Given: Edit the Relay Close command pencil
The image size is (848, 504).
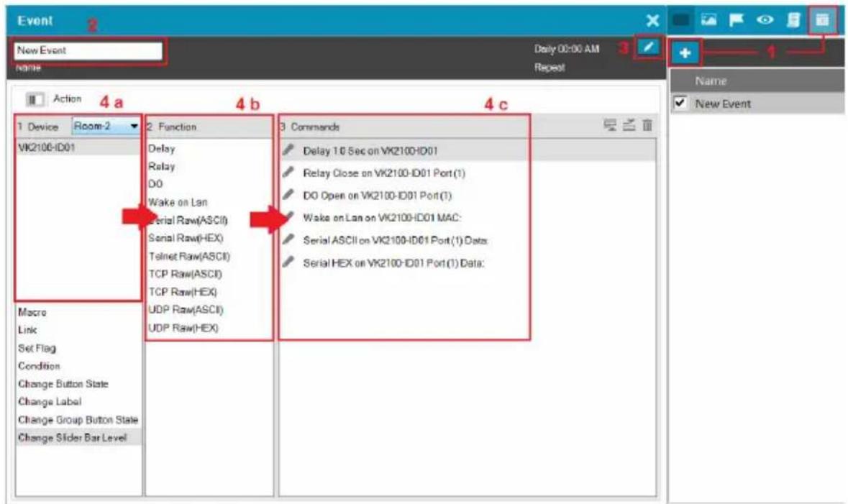Looking at the screenshot, I should (288, 173).
